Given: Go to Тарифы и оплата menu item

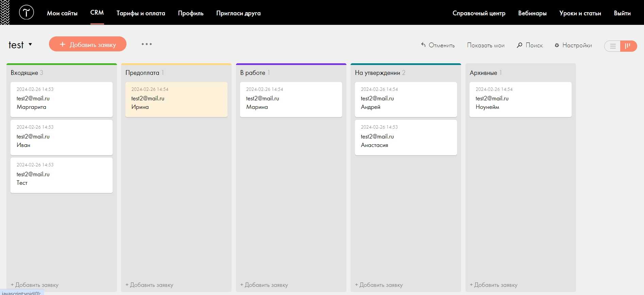Looking at the screenshot, I should tap(141, 13).
